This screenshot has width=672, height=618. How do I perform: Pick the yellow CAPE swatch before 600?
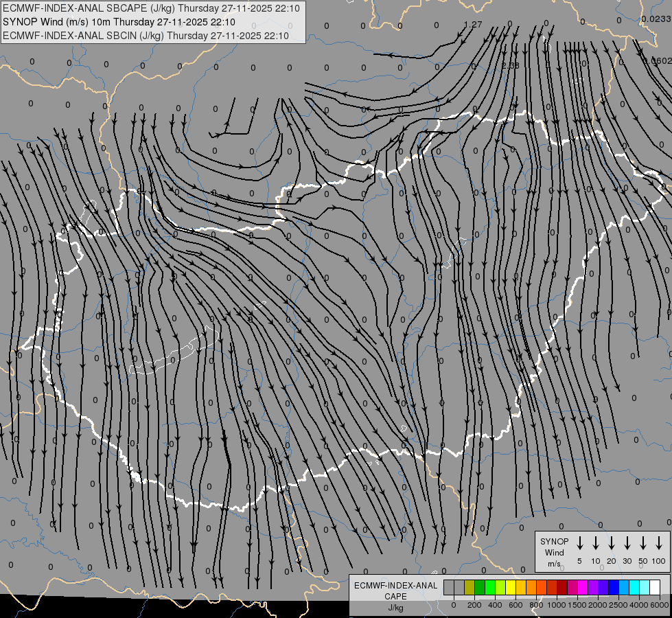511,588
